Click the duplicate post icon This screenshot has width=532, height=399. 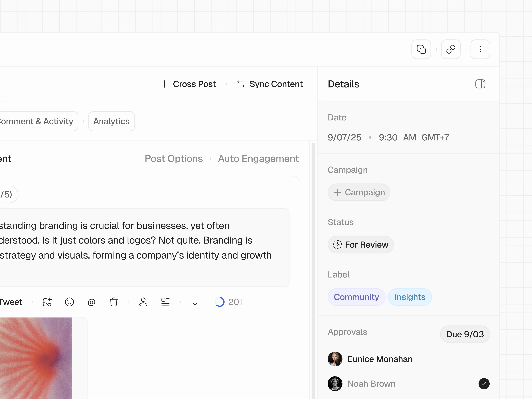coord(421,49)
